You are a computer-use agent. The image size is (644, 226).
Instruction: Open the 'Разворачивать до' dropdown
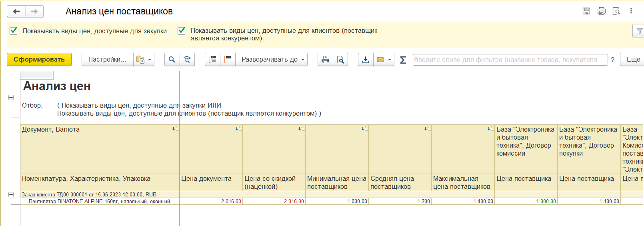272,60
